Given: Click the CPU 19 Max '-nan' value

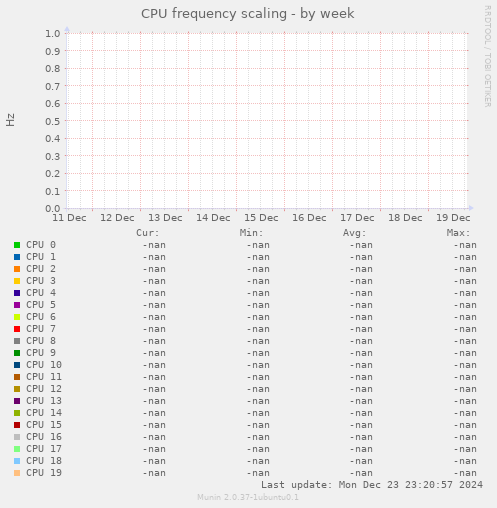Looking at the screenshot, I should pos(465,473).
